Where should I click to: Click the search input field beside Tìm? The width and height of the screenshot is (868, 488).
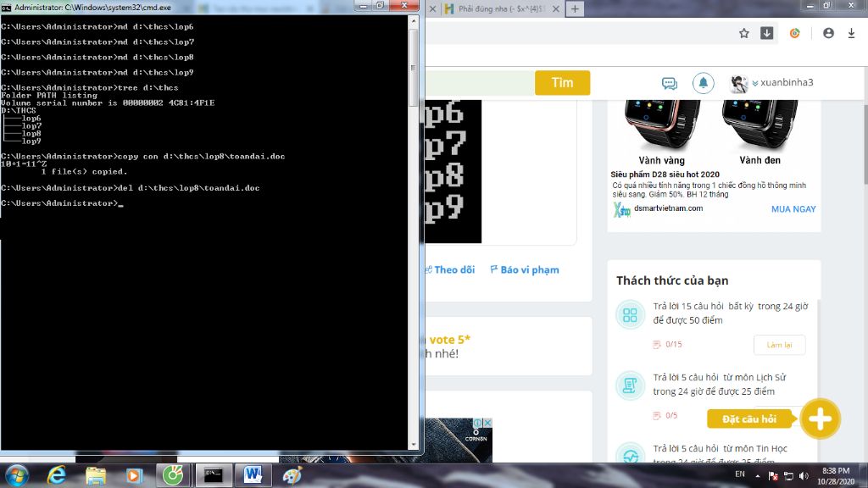[x=480, y=82]
